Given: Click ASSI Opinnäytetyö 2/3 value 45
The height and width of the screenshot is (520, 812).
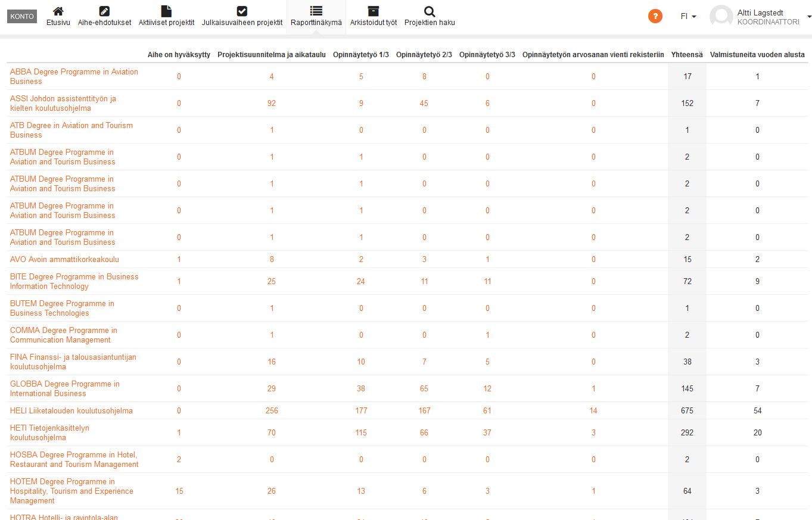Looking at the screenshot, I should [424, 103].
